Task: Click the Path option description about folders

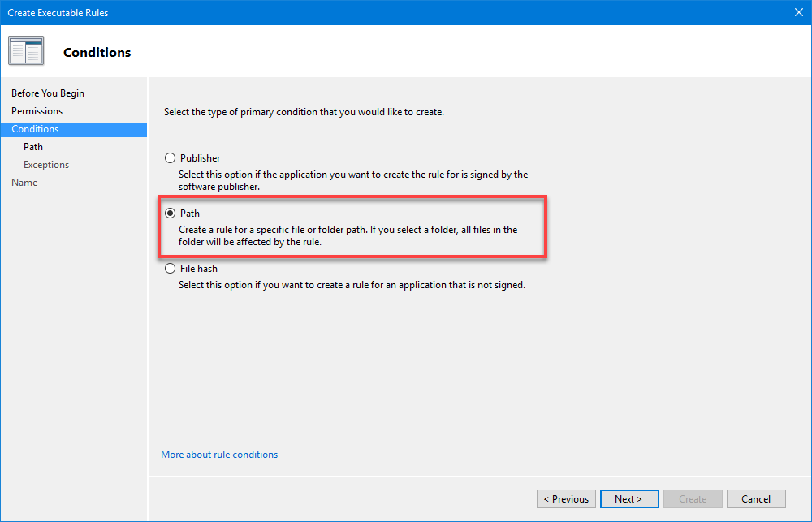Action: [348, 235]
